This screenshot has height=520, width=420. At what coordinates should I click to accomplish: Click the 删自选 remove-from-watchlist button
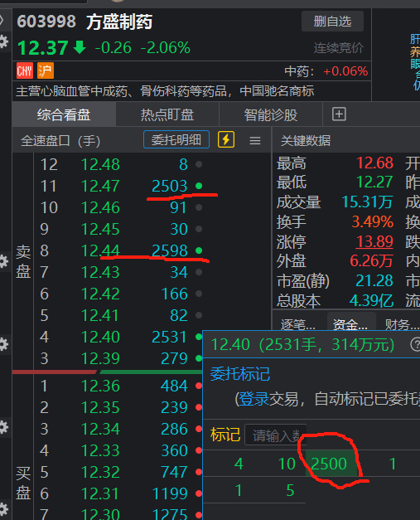click(x=332, y=22)
